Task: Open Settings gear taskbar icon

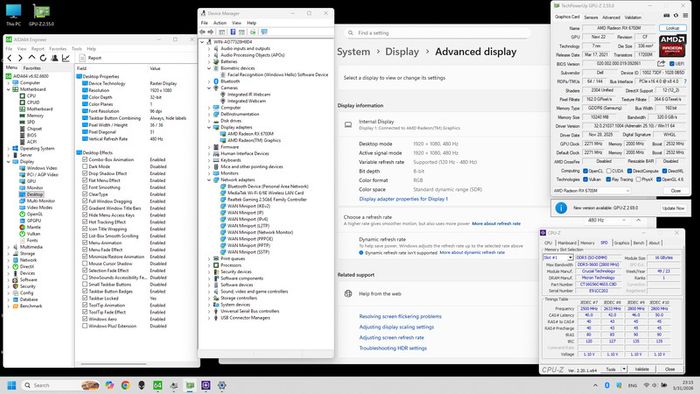Action: [222, 385]
